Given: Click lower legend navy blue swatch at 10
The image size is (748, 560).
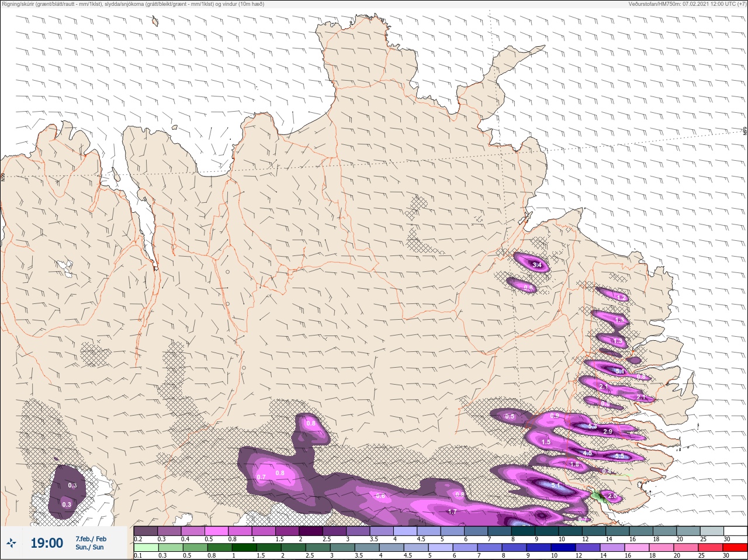Looking at the screenshot, I should (562, 548).
